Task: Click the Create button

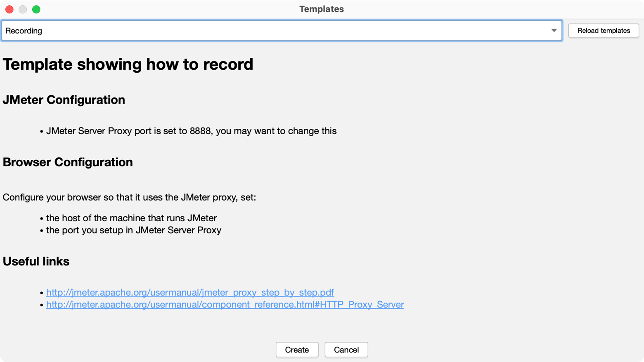Action: tap(297, 350)
